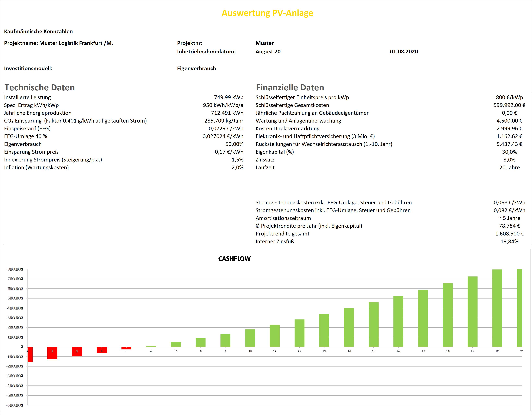The height and width of the screenshot is (415, 532).
Task: Select 'Investitionsmodell:' label
Action: [28, 68]
